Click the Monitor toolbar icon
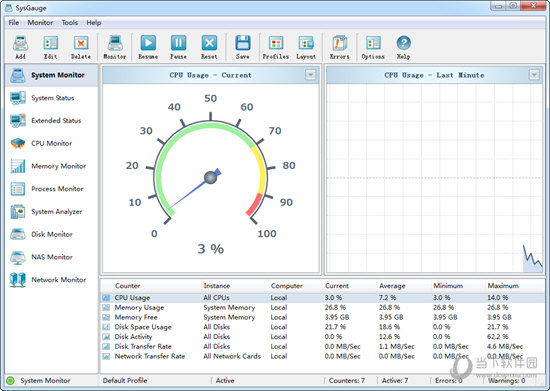This screenshot has width=550, height=391. coord(115,47)
